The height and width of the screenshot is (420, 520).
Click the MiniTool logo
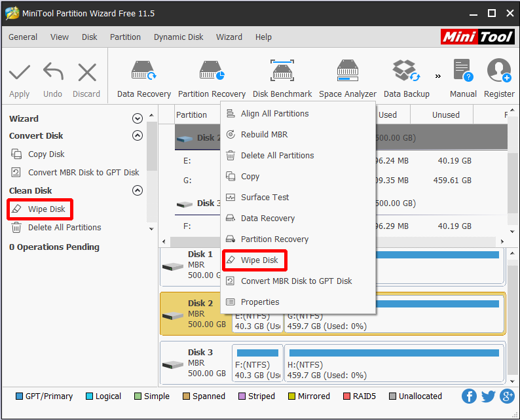pos(477,37)
